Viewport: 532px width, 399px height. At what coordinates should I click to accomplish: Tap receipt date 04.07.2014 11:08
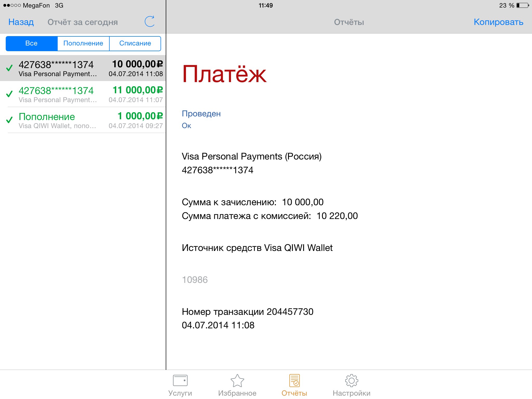point(218,325)
